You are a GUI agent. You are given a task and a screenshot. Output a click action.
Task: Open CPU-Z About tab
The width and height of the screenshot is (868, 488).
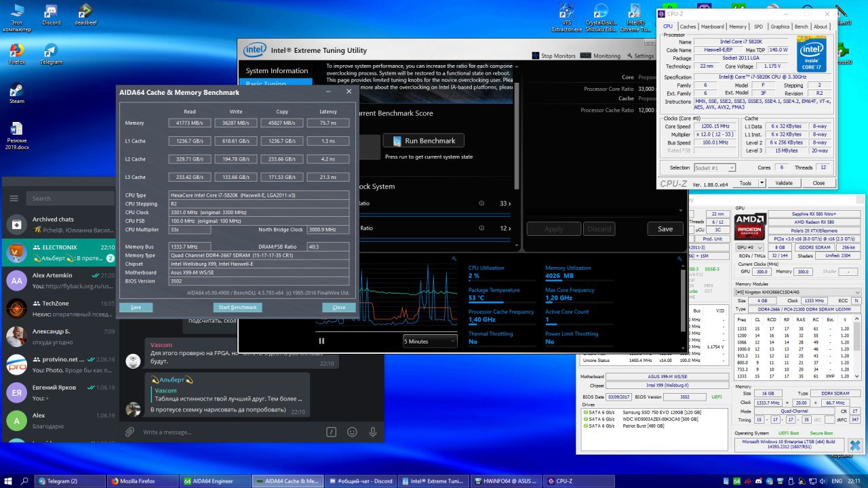[821, 26]
